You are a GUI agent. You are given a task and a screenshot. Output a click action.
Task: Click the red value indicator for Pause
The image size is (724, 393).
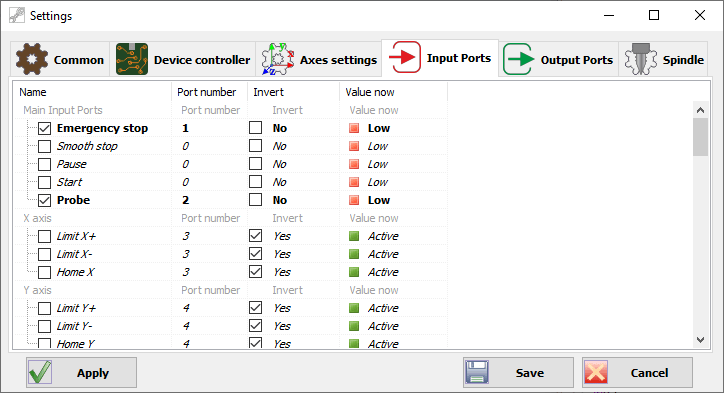click(354, 164)
